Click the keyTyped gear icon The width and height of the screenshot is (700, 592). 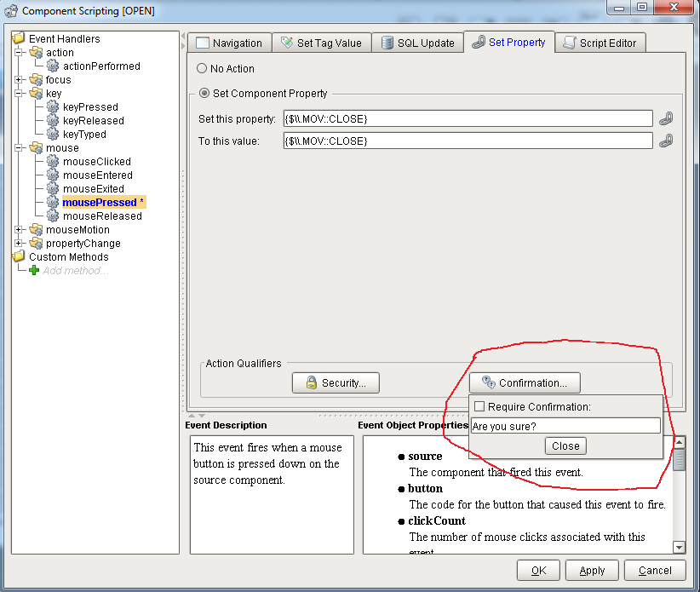[53, 134]
